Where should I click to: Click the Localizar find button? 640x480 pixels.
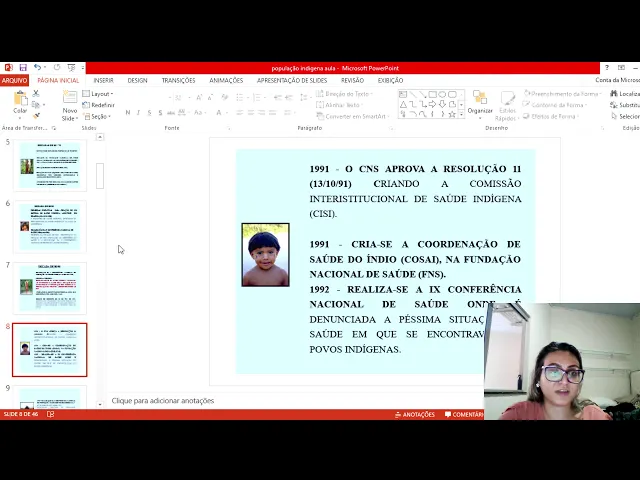pyautogui.click(x=625, y=94)
